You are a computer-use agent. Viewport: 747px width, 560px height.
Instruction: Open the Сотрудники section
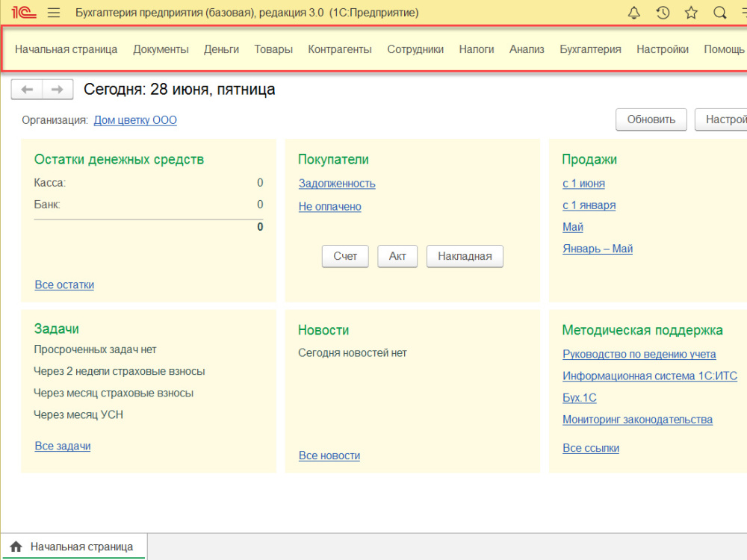pos(415,49)
